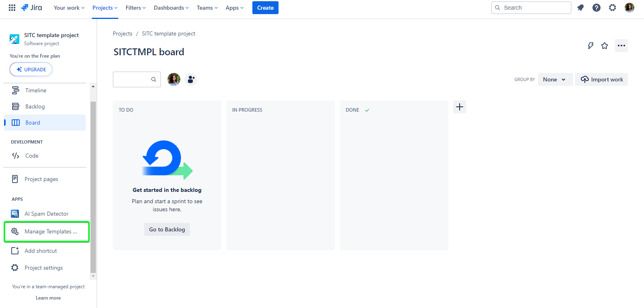Expand the Group By None dropdown
This screenshot has width=644, height=308.
point(555,79)
